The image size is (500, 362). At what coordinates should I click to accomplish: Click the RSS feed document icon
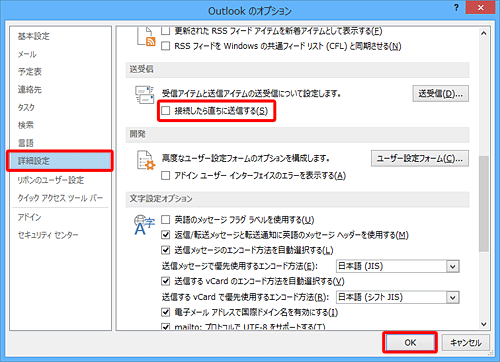pos(146,36)
